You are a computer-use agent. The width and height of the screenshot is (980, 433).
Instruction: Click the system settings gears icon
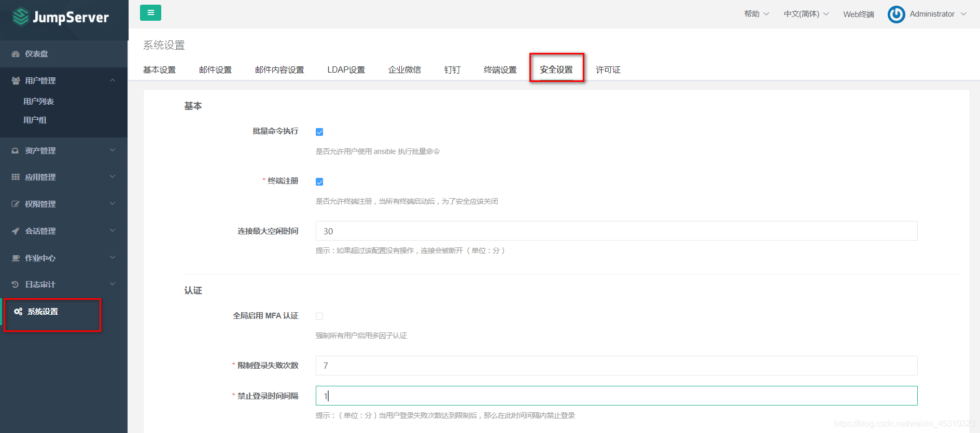click(18, 311)
